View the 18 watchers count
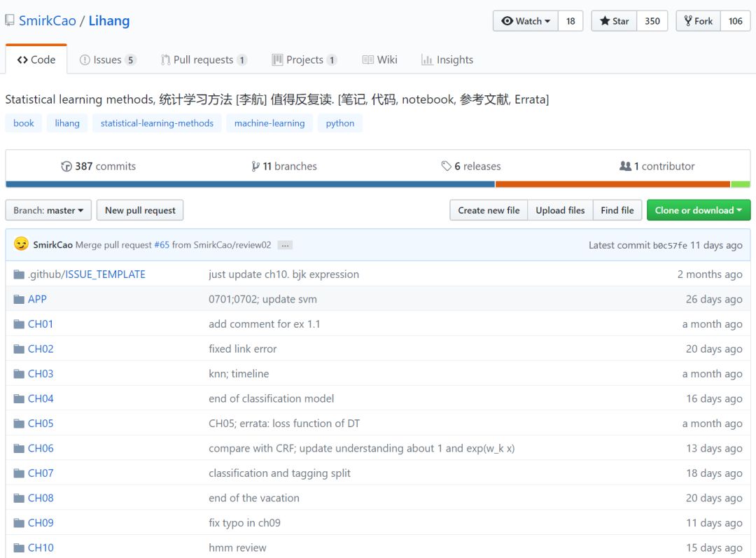Image resolution: width=756 pixels, height=558 pixels. 571,21
